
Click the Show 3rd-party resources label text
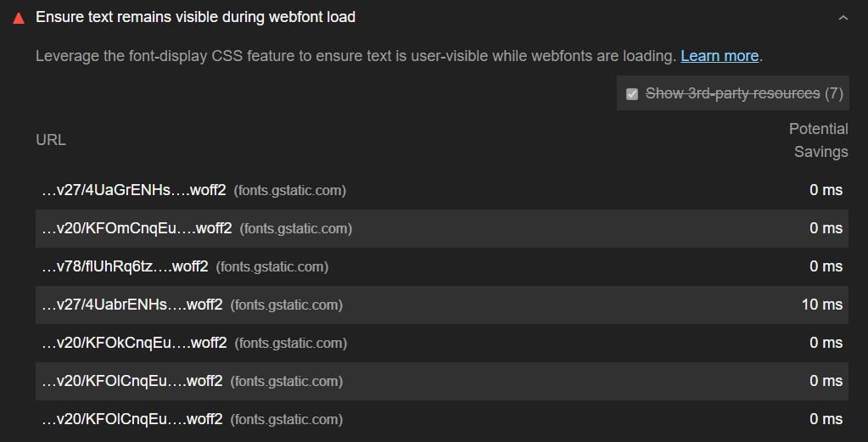point(732,93)
